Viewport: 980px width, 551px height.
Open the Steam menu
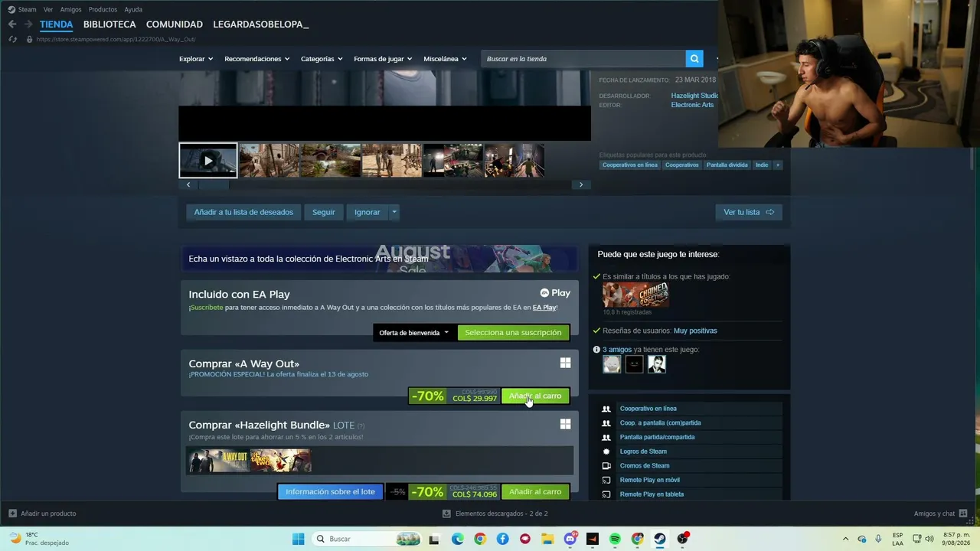(x=22, y=9)
